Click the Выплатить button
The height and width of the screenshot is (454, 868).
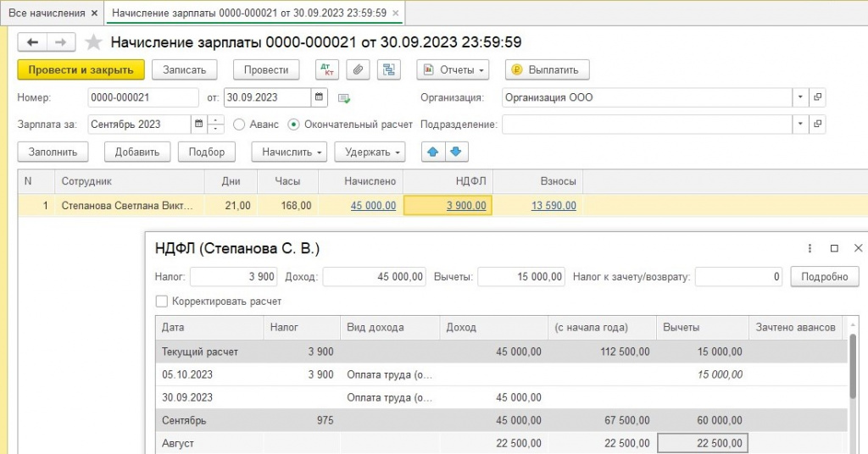point(547,69)
